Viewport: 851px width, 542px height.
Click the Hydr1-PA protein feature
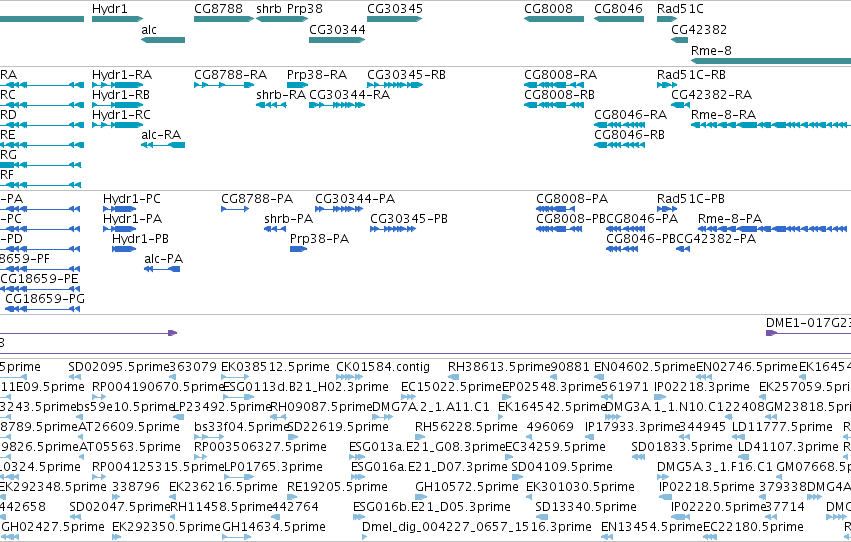pyautogui.click(x=119, y=229)
